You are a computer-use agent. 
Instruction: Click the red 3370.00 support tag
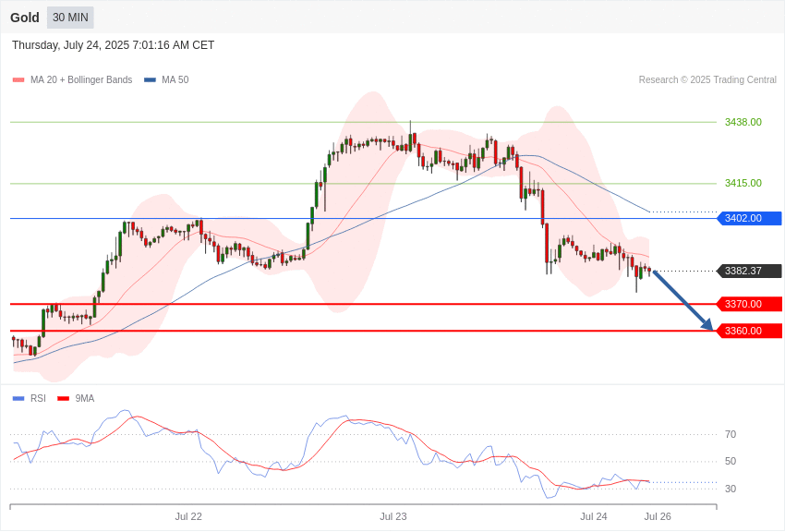(750, 304)
